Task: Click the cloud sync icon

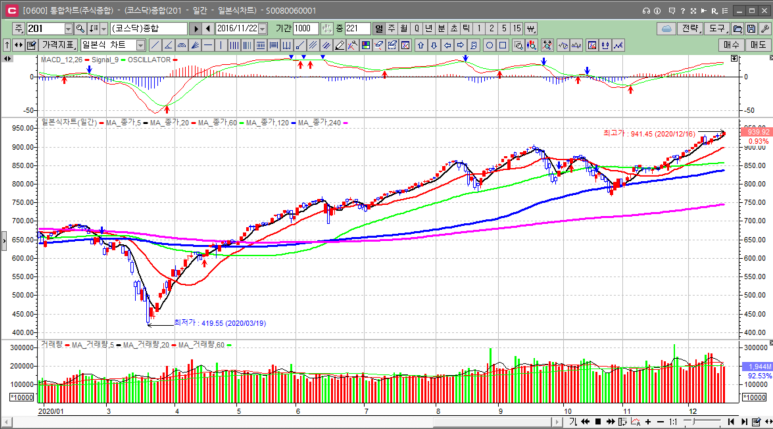Action: [666, 29]
